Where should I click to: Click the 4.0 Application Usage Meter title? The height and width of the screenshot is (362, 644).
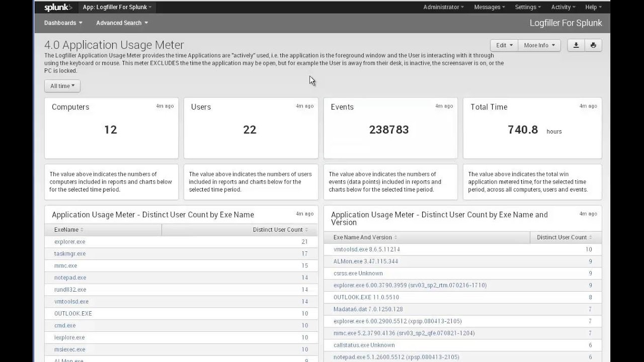[114, 45]
